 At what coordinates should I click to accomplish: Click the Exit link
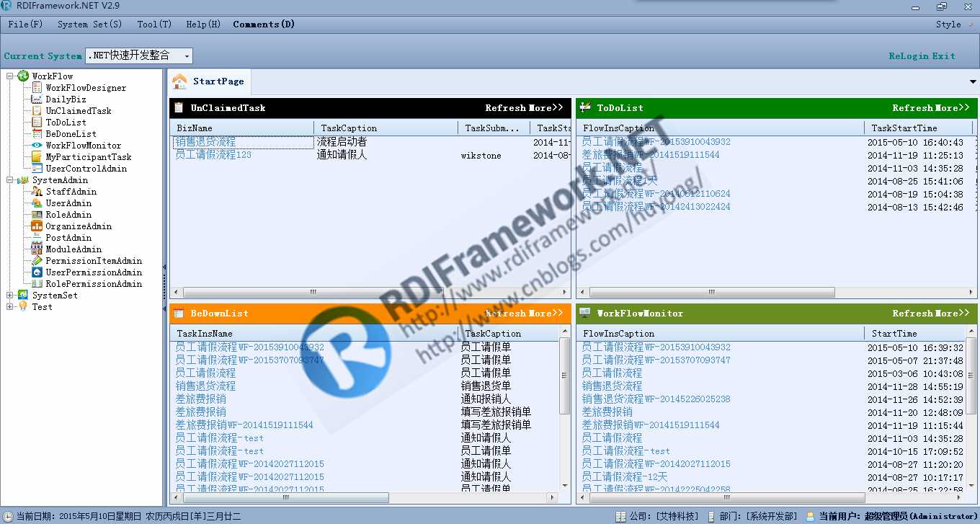tap(944, 56)
